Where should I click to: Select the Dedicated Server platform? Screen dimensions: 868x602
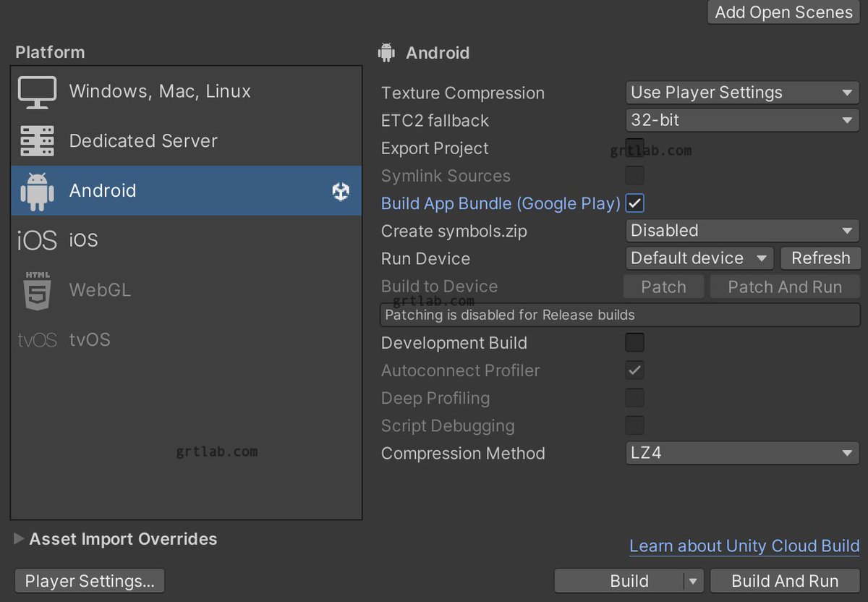(187, 141)
